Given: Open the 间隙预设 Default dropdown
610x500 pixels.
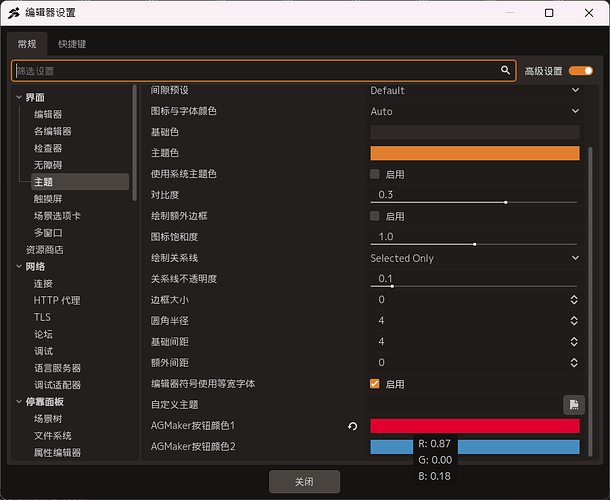Looking at the screenshot, I should pos(475,90).
